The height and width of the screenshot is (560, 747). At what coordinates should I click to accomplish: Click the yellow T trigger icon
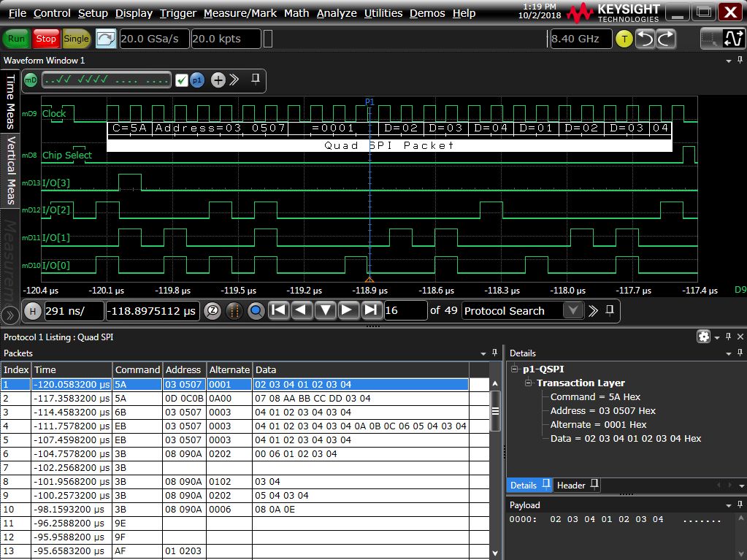point(624,39)
